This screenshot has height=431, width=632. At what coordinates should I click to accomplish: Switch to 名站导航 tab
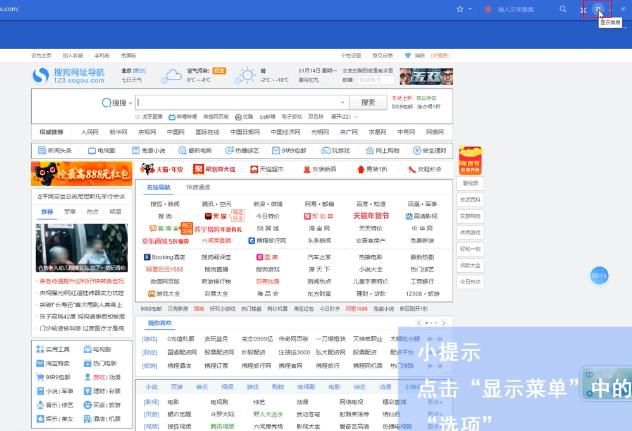(158, 187)
